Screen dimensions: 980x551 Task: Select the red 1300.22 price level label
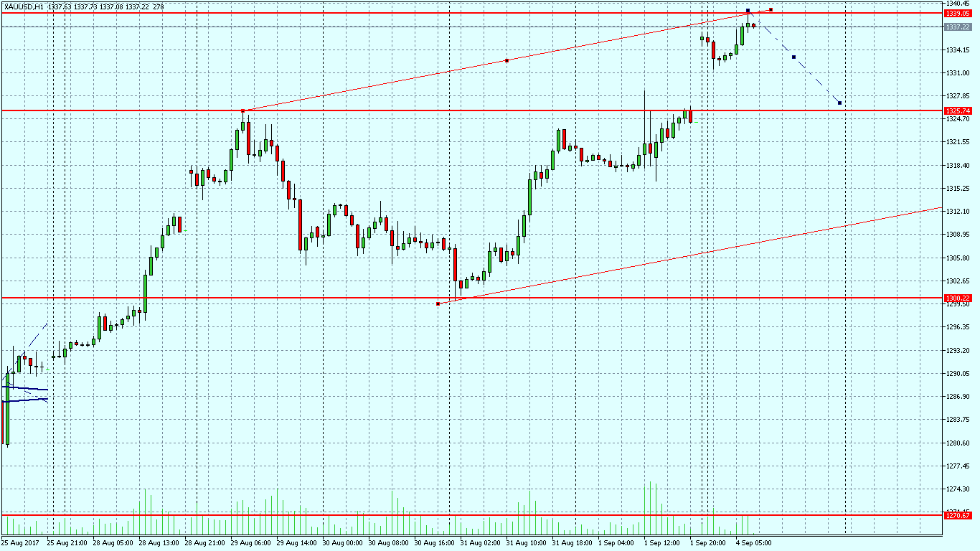(958, 298)
